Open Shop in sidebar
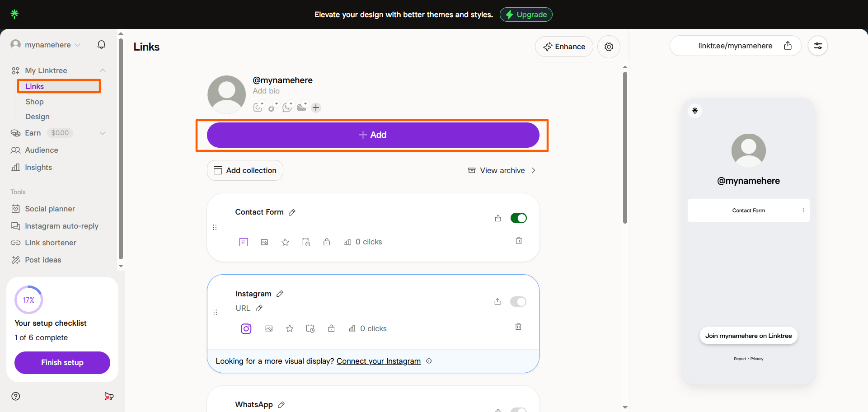 point(34,102)
